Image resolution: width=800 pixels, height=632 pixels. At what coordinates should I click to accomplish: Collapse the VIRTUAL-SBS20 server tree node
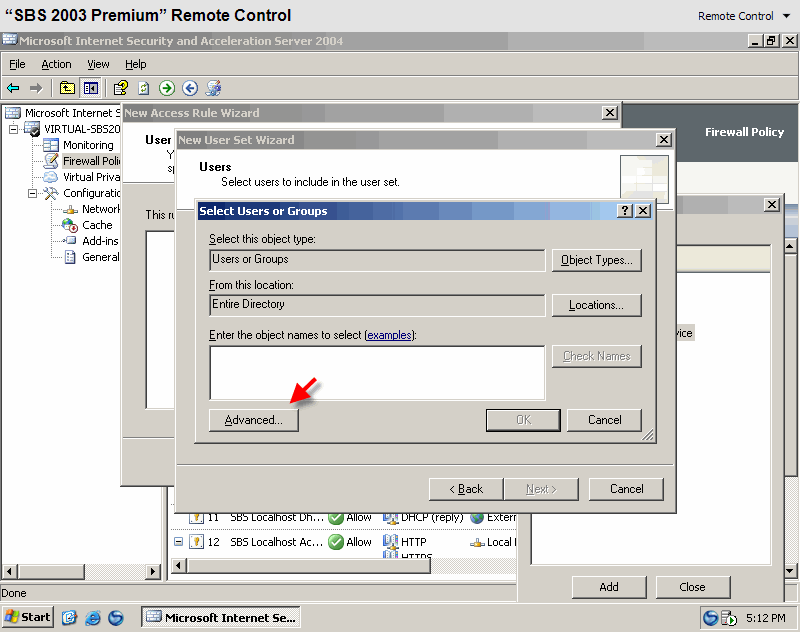click(13, 129)
